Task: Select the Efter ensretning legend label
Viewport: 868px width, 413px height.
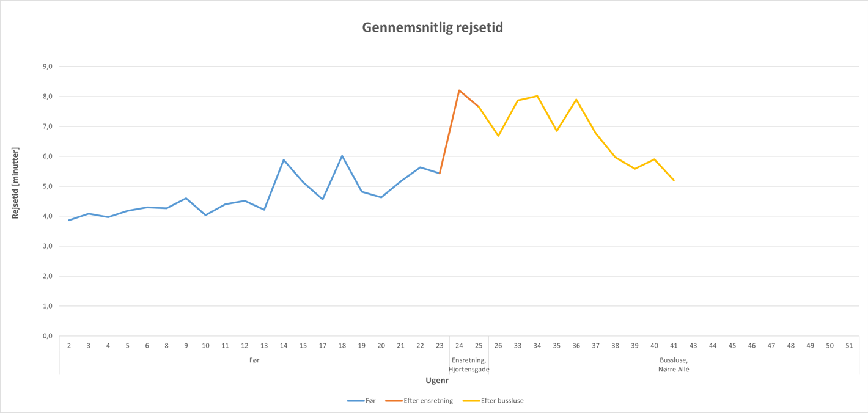Action: [428, 401]
